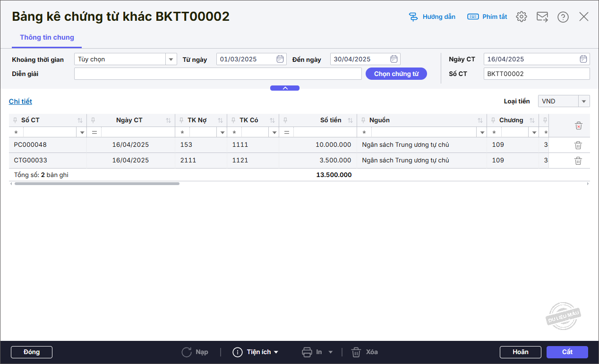Focus the Diễn giải text field

point(218,74)
